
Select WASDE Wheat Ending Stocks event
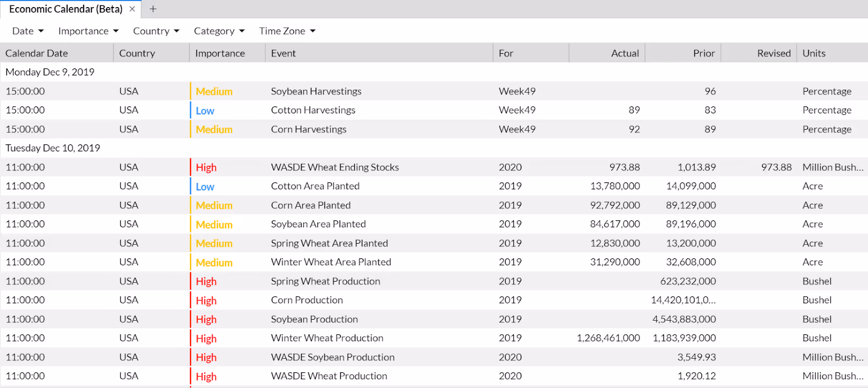(x=335, y=167)
